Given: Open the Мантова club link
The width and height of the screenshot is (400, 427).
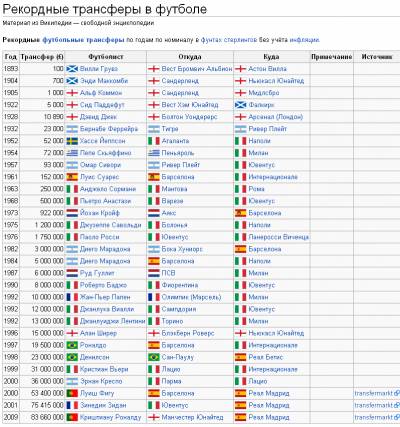Looking at the screenshot, I should [x=174, y=189].
